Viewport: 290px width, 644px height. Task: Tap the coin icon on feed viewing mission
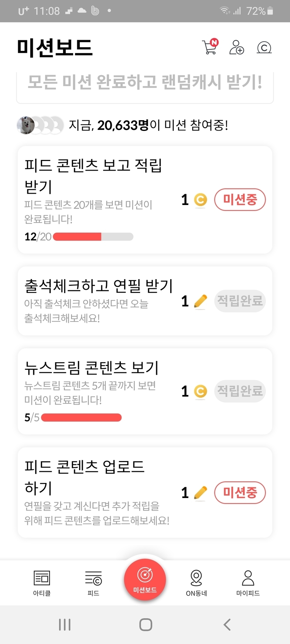pos(200,200)
